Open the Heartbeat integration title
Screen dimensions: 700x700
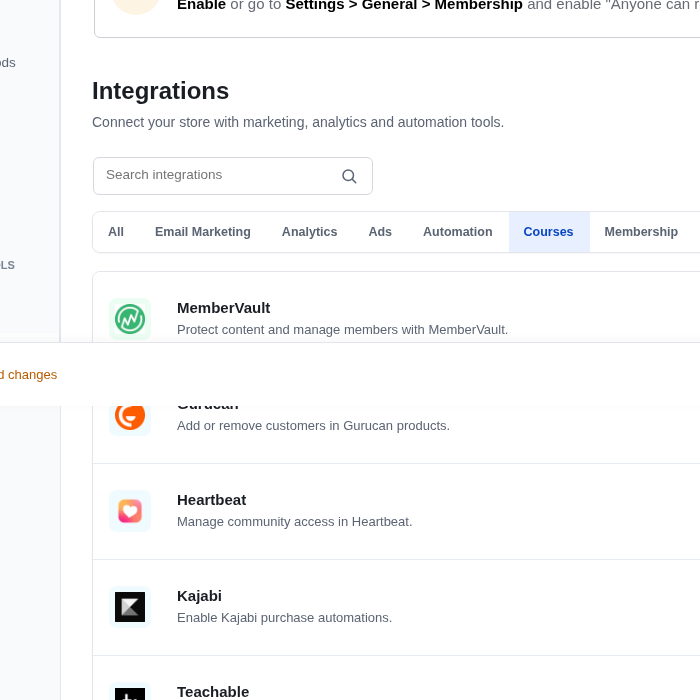(x=212, y=500)
